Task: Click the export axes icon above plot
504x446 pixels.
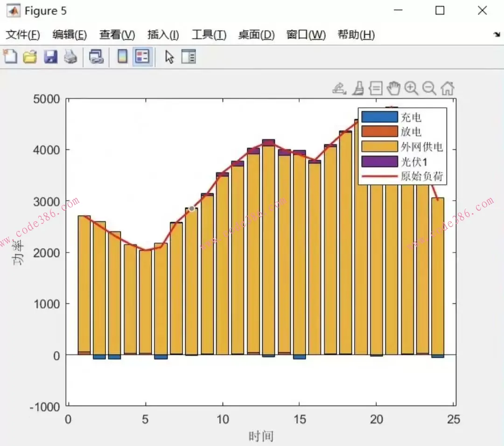Action: pos(339,88)
